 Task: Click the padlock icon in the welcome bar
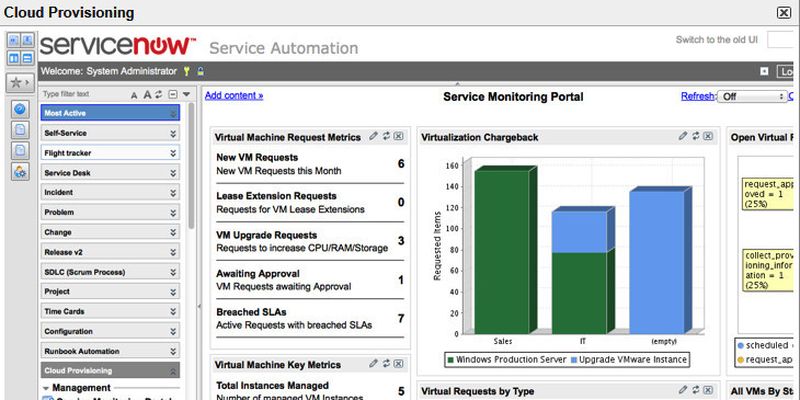pos(201,71)
